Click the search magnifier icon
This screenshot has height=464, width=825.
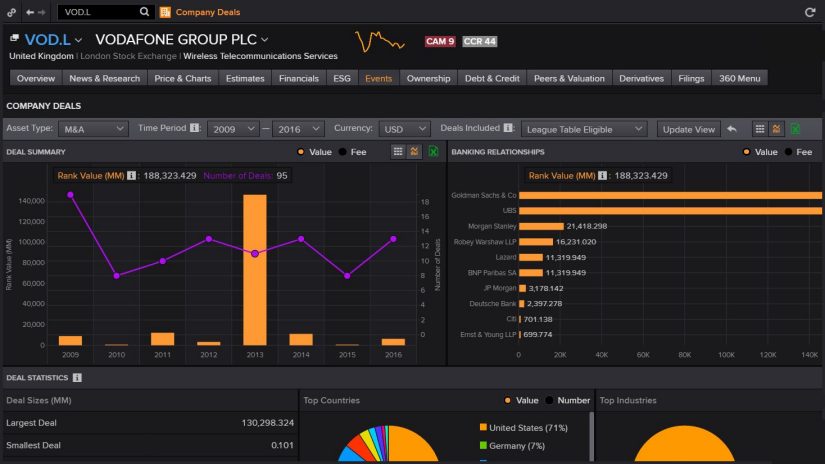pos(144,12)
